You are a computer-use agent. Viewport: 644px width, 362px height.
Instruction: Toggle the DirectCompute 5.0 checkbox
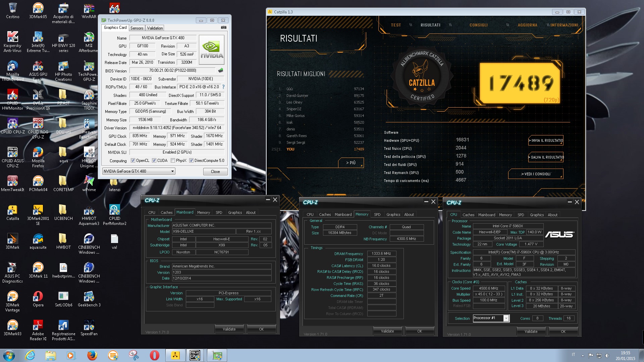[191, 161]
